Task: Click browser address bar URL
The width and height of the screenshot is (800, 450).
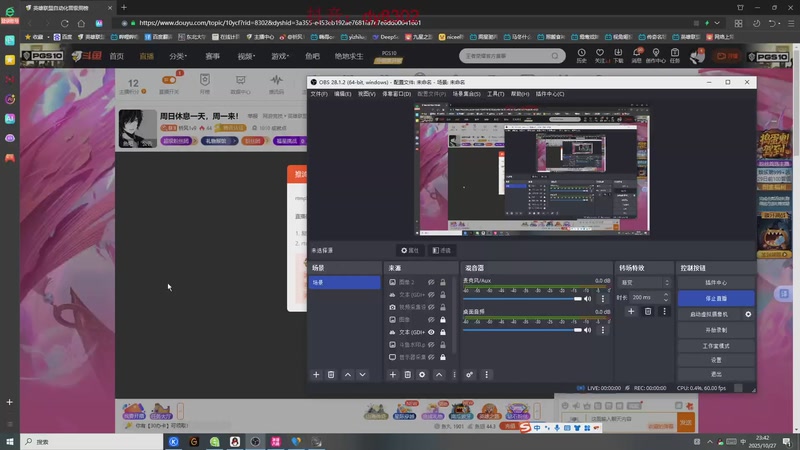Action: tap(280, 23)
